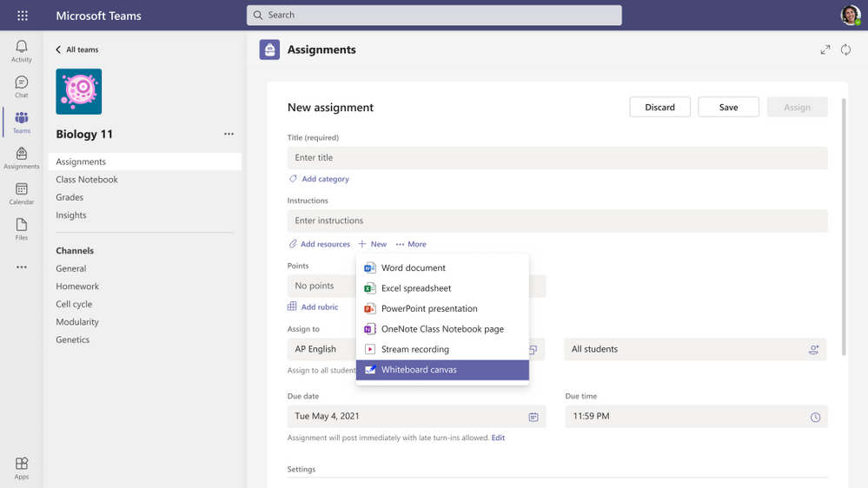Screen dimensions: 868x488
Task: Choose OneNote Class Notebook page
Action: pyautogui.click(x=442, y=329)
